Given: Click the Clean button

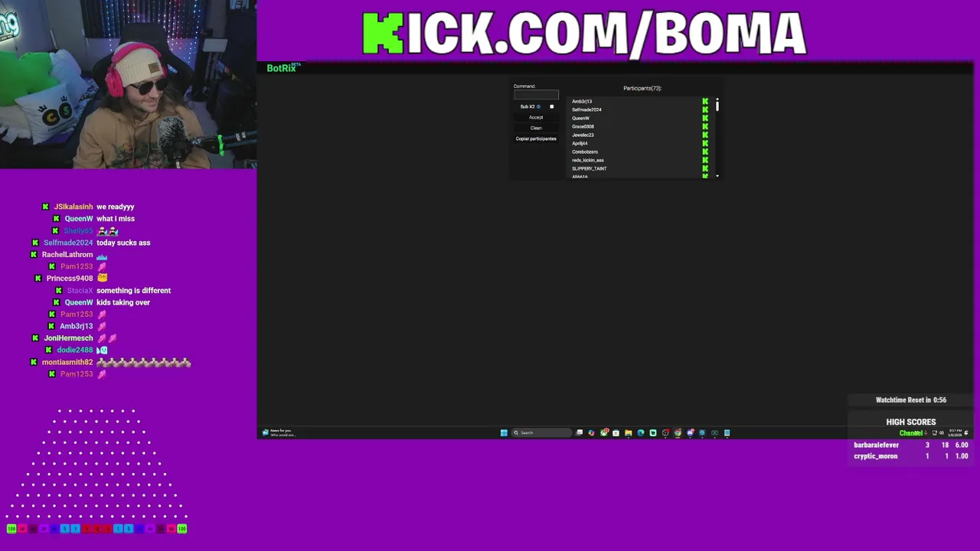Looking at the screenshot, I should pyautogui.click(x=536, y=128).
